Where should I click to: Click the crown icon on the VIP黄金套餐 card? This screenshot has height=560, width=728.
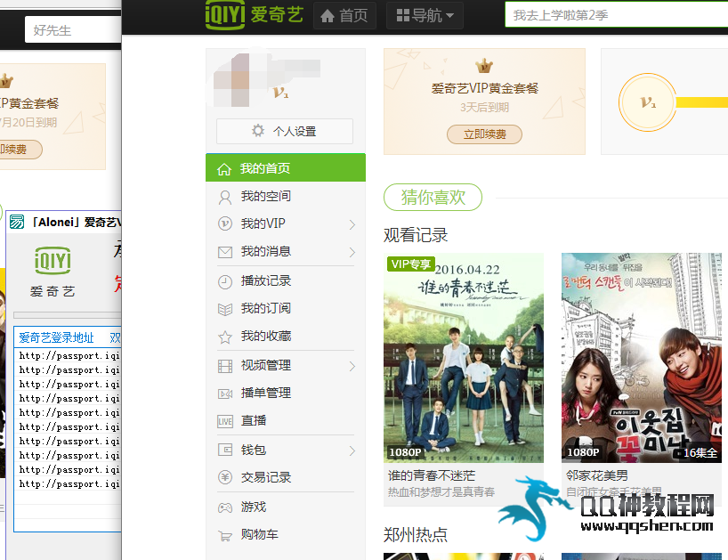484,66
